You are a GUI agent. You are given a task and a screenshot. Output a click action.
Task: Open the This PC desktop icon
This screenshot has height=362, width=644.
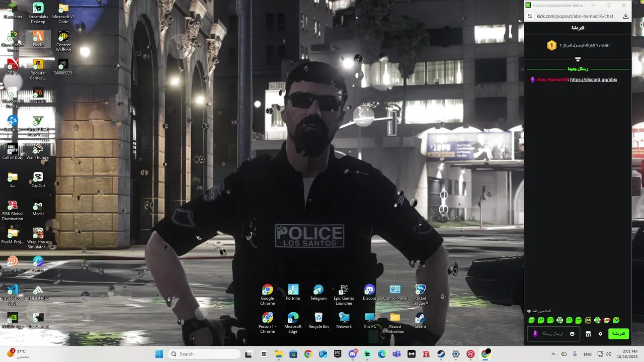(369, 320)
